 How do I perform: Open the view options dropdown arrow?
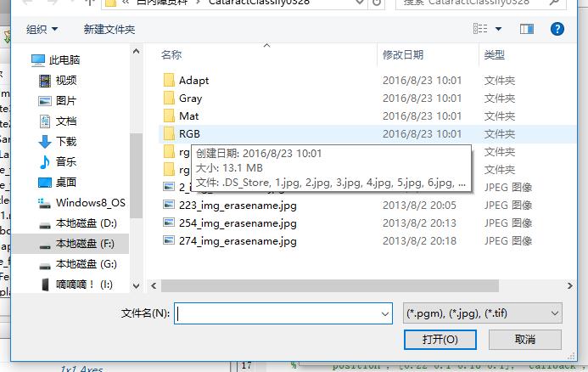point(499,29)
